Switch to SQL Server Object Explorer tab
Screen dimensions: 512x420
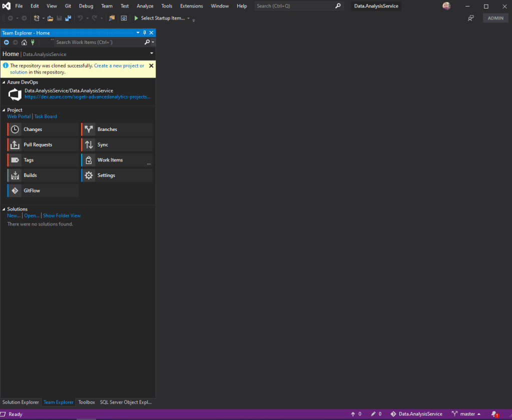(126, 402)
